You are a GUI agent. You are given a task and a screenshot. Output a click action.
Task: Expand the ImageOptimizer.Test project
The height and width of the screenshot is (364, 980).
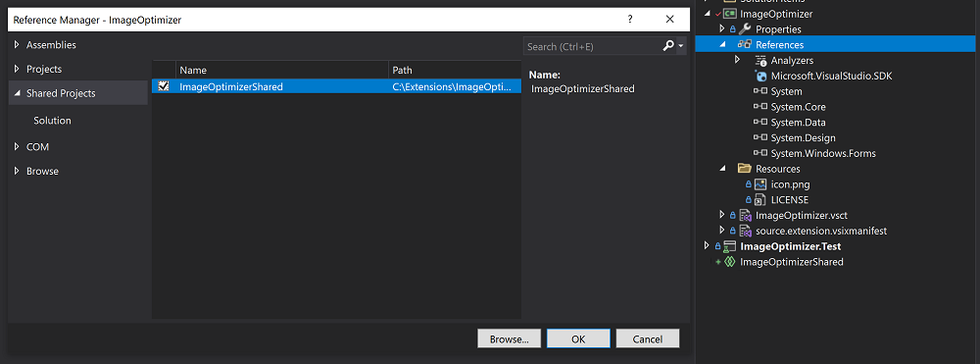tap(707, 246)
